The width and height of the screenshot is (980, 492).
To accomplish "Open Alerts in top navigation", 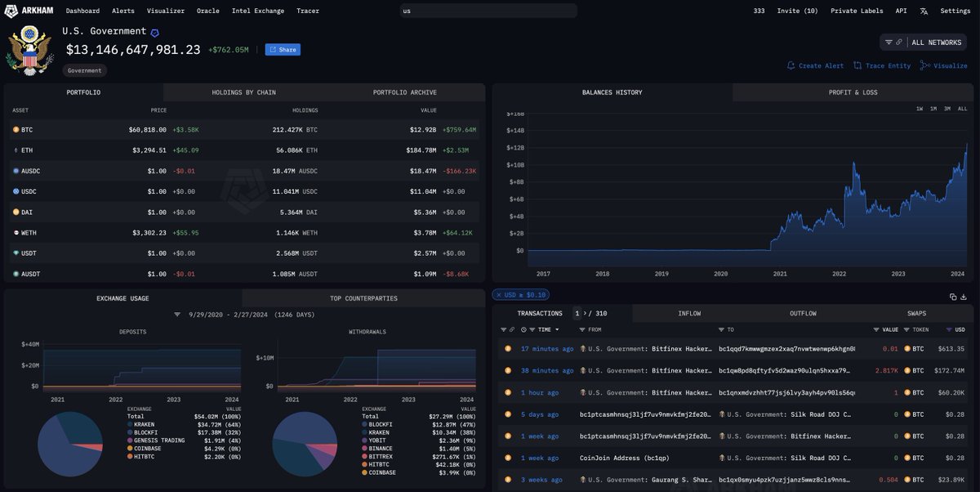I will pos(123,11).
